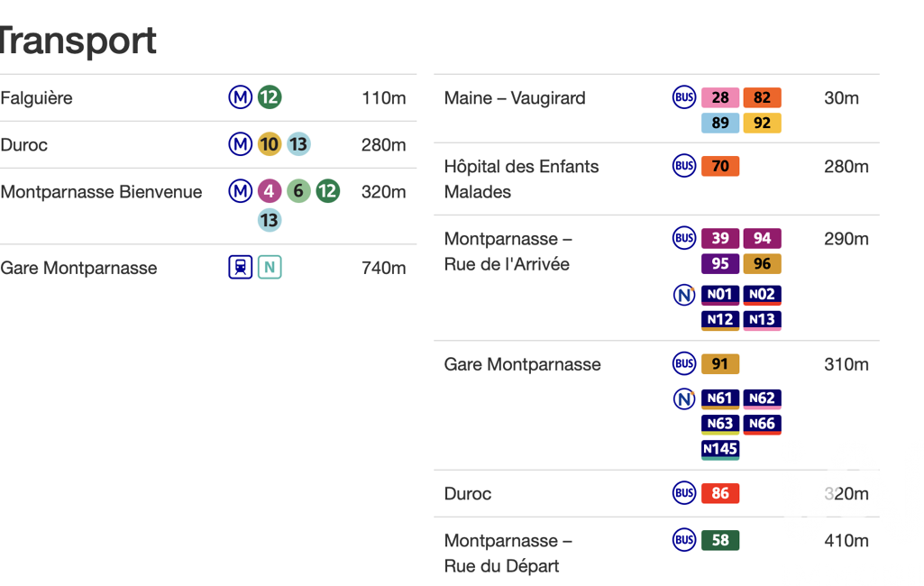
Task: Click the bus 70 orange badge
Action: (x=720, y=166)
